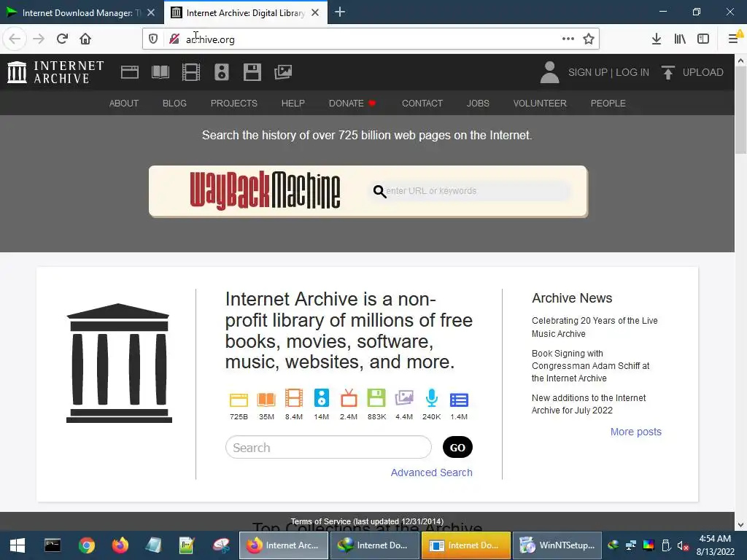This screenshot has height=560, width=747.
Task: Open the Windows Start menu
Action: [x=18, y=545]
